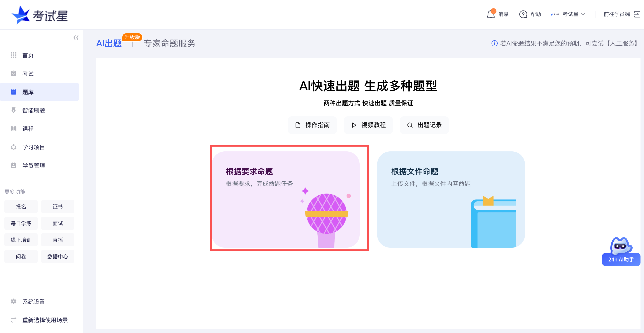Click the 考试星 logo at top left
The height and width of the screenshot is (333, 644).
click(40, 15)
